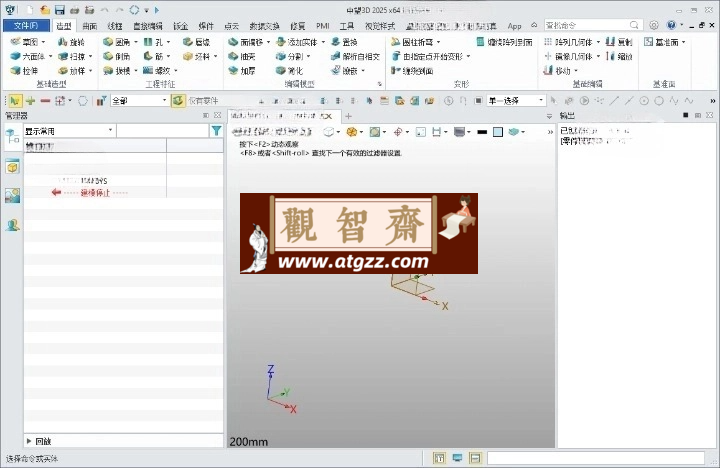
Task: Expand the 阵列几何体 dropdown arrow
Action: (x=598, y=42)
